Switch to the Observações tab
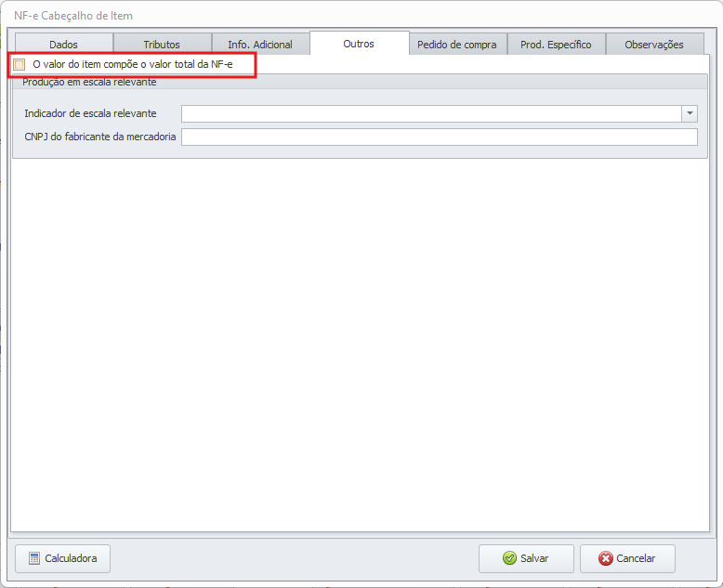The image size is (723, 588). pos(654,45)
